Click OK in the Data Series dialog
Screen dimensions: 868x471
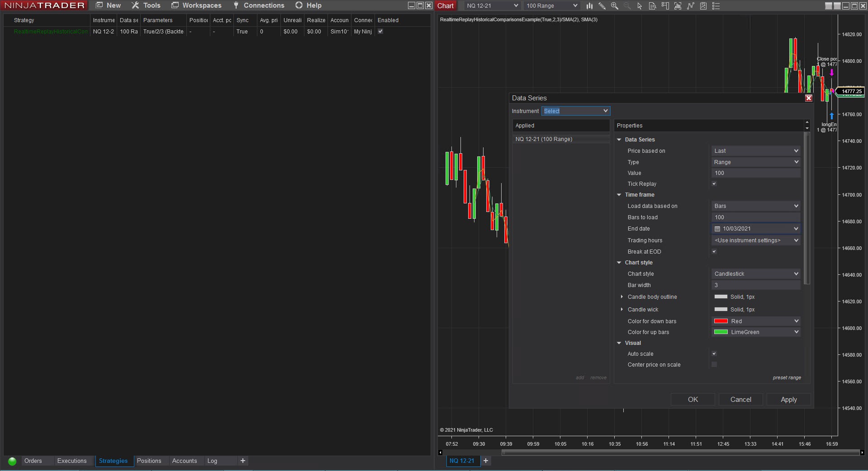693,400
